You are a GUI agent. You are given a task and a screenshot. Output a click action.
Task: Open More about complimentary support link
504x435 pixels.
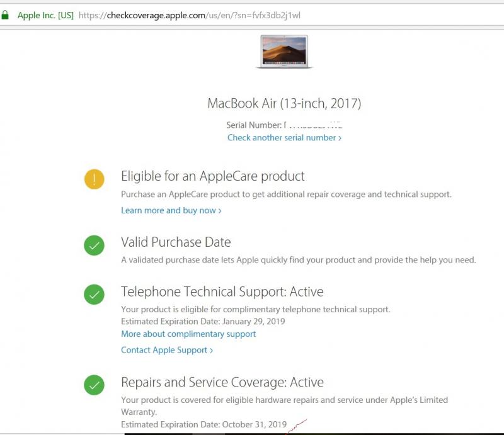[x=188, y=334]
